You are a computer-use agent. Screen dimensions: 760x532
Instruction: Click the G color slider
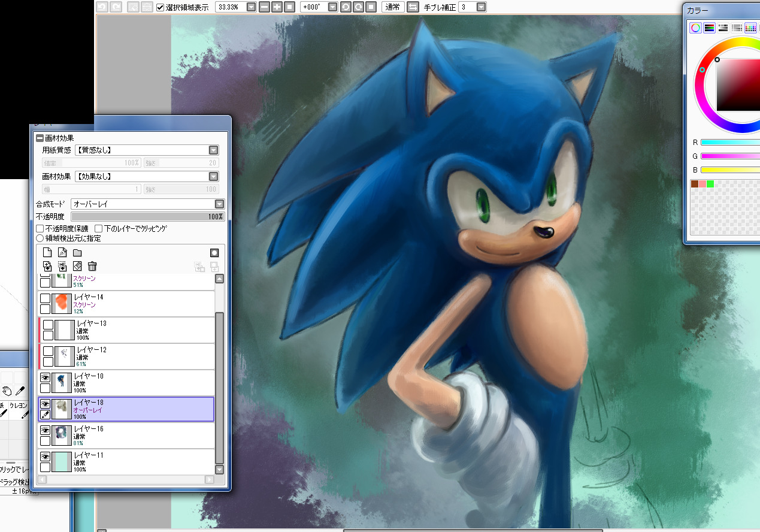(x=730, y=156)
